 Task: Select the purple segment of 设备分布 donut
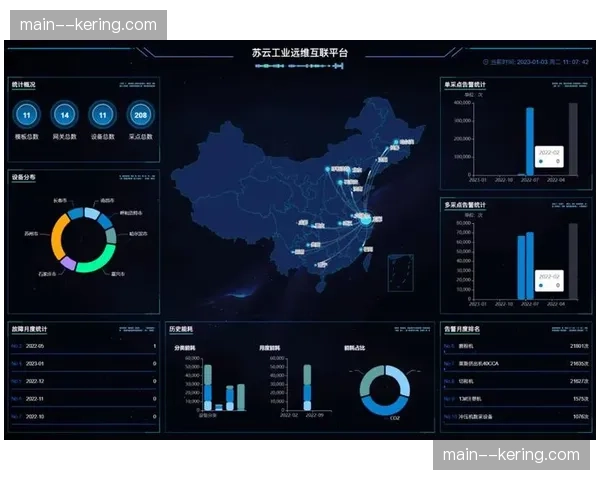tap(68, 263)
